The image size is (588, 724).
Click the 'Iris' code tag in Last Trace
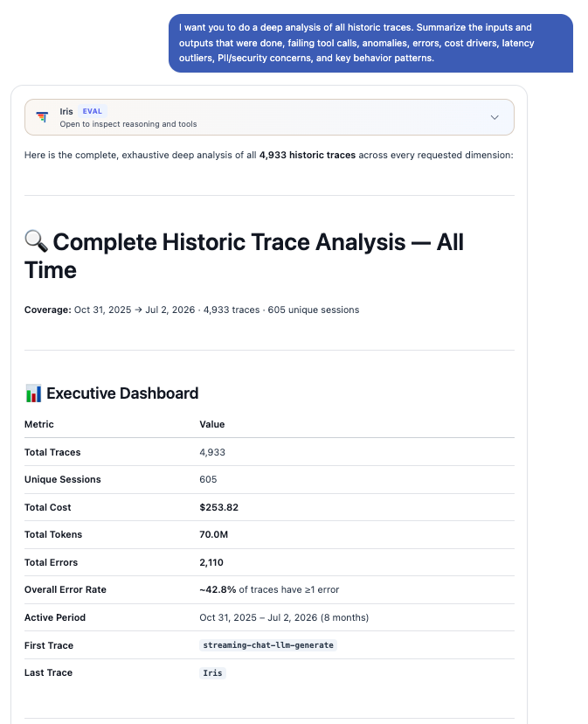213,673
